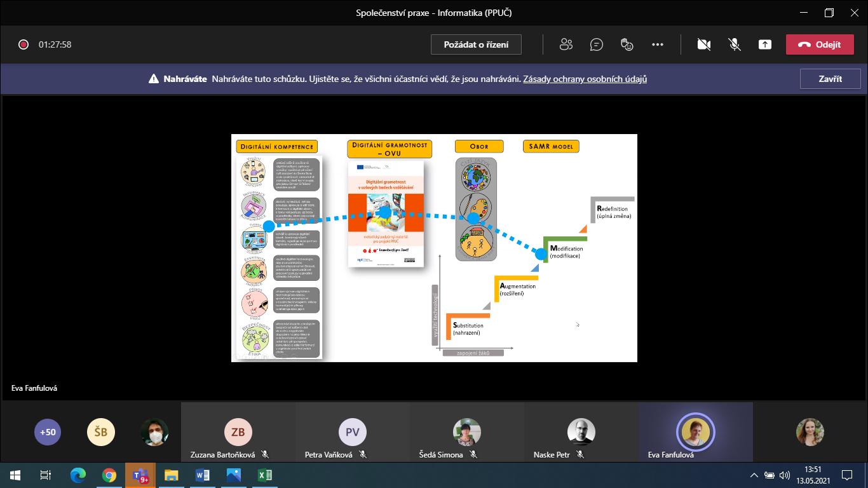Open Zásady ochrany osobních údajů link
The width and height of the screenshot is (868, 488).
(x=585, y=79)
